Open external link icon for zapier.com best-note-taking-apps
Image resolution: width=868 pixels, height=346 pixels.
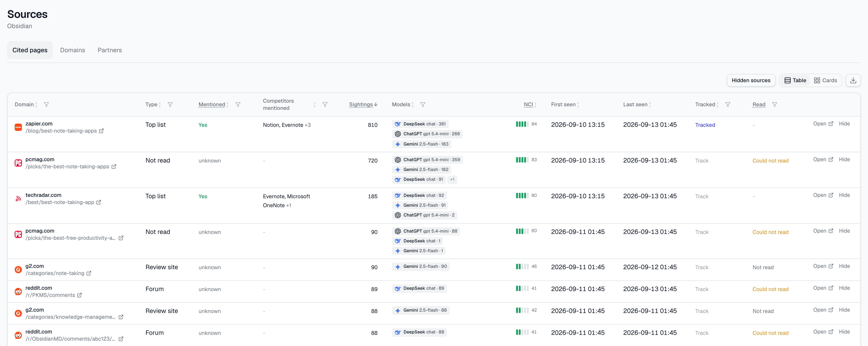coord(101,131)
